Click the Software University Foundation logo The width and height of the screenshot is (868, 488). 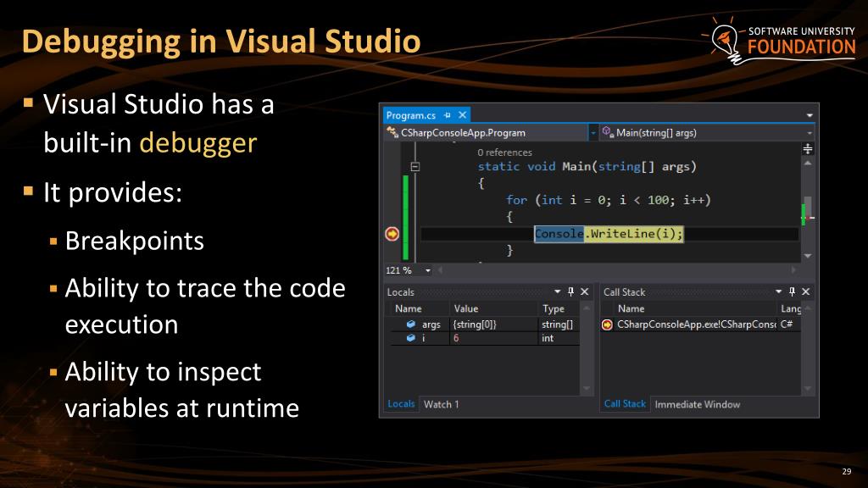point(780,40)
